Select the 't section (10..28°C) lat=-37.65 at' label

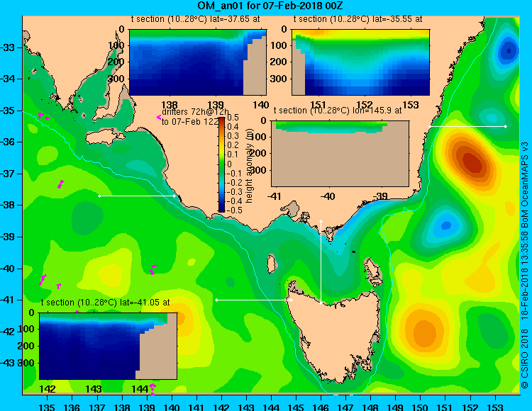click(x=196, y=19)
